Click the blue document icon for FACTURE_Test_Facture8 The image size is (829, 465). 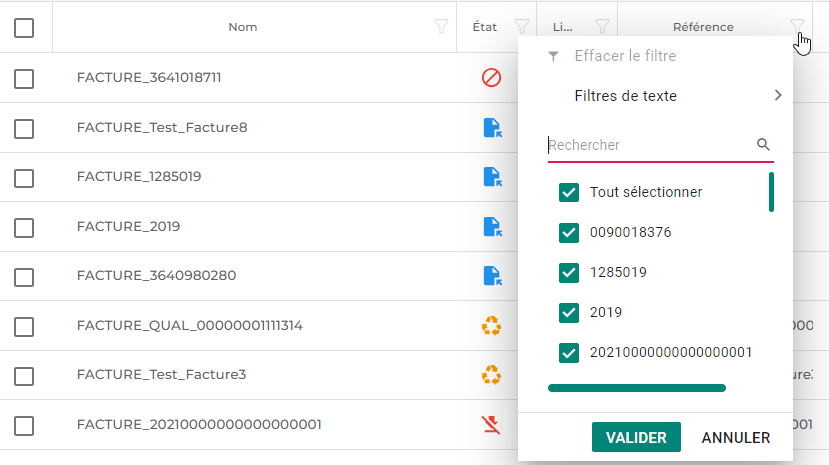point(491,128)
